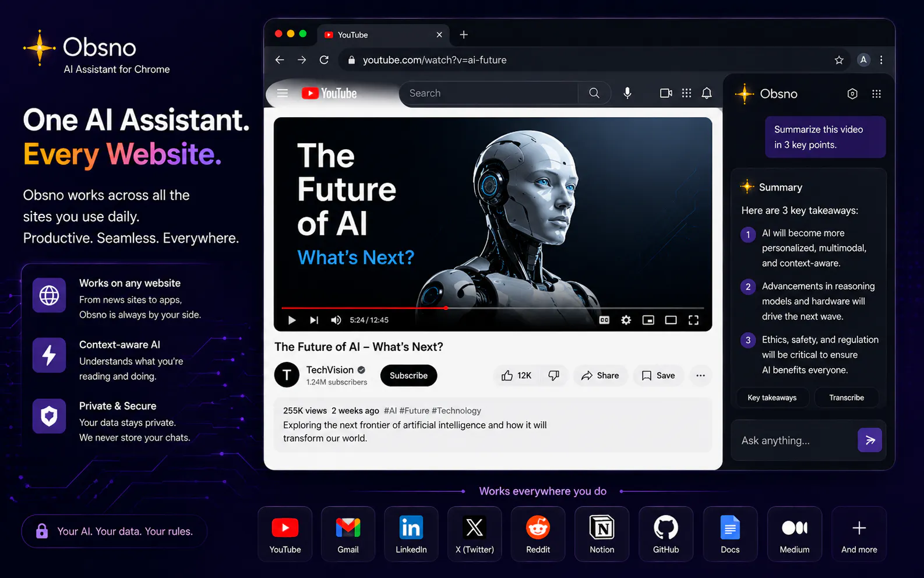
Task: Click the browser back arrow
Action: 280,60
